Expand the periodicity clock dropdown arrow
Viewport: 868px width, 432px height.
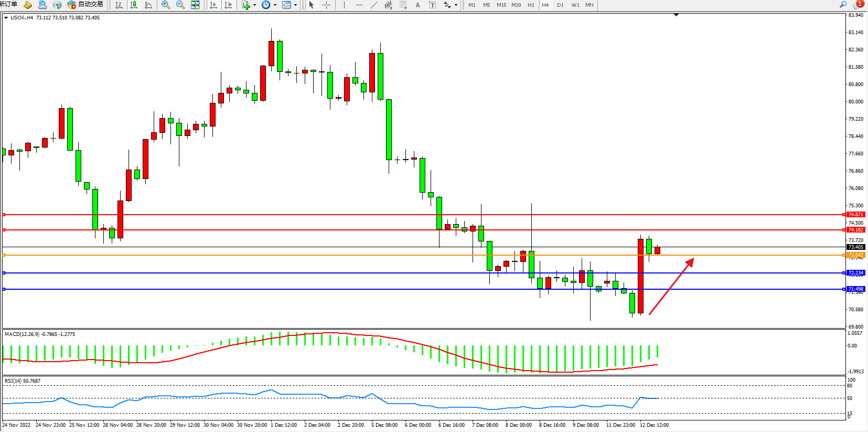(275, 5)
